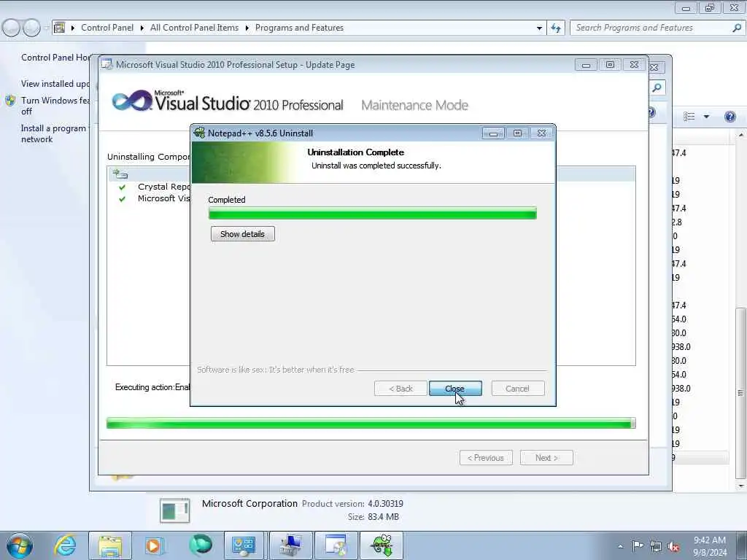
Task: Click Programs and Features breadcrumb
Action: point(299,28)
